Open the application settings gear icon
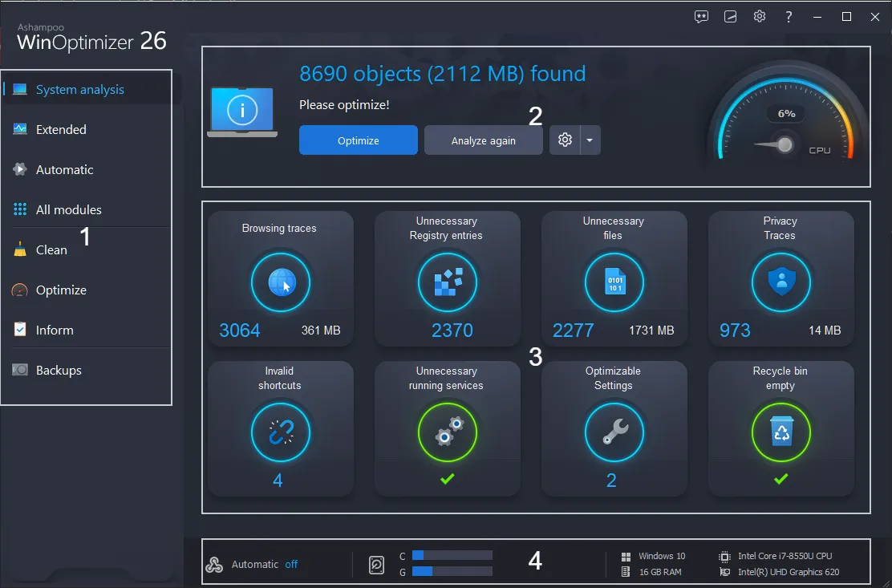The width and height of the screenshot is (892, 588). (x=760, y=16)
